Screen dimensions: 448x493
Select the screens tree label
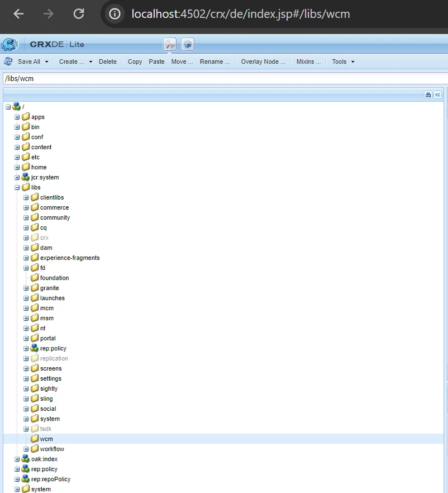51,368
